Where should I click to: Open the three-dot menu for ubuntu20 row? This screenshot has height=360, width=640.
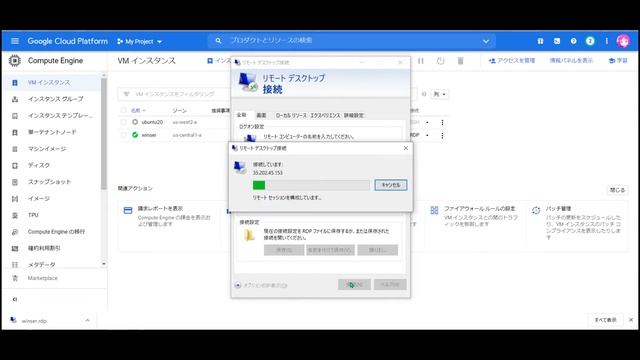click(x=442, y=122)
